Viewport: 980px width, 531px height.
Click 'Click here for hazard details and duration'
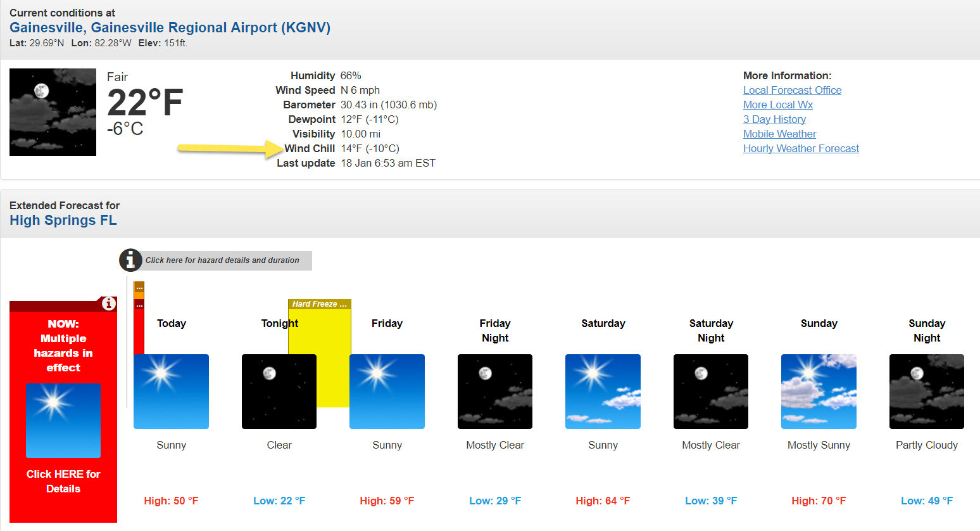click(x=222, y=260)
